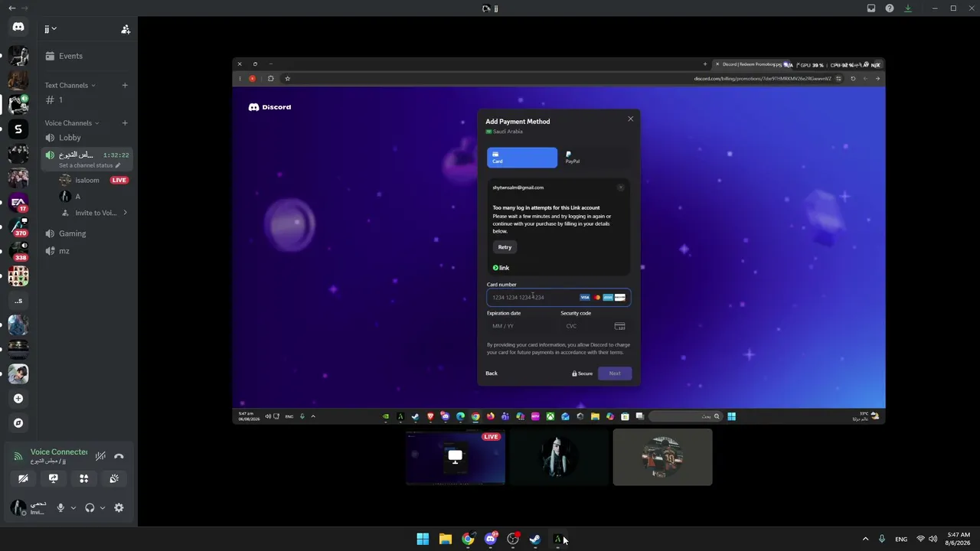Open the Discover compass icon
The width and height of the screenshot is (980, 551).
click(x=18, y=422)
